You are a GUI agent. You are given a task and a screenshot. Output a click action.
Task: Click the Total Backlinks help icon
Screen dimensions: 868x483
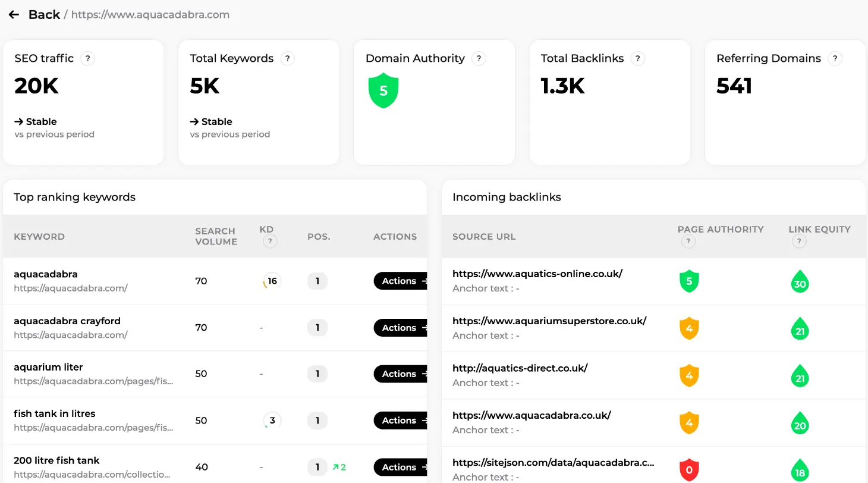coord(637,58)
